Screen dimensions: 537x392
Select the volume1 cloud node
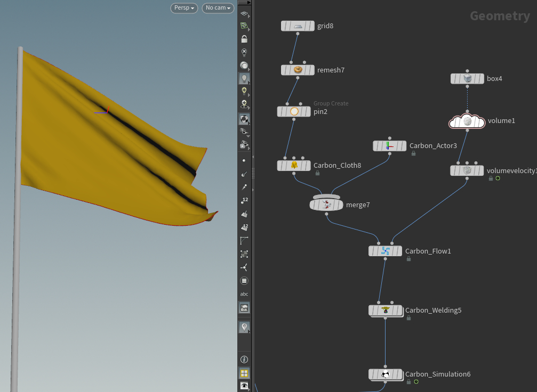pyautogui.click(x=467, y=121)
